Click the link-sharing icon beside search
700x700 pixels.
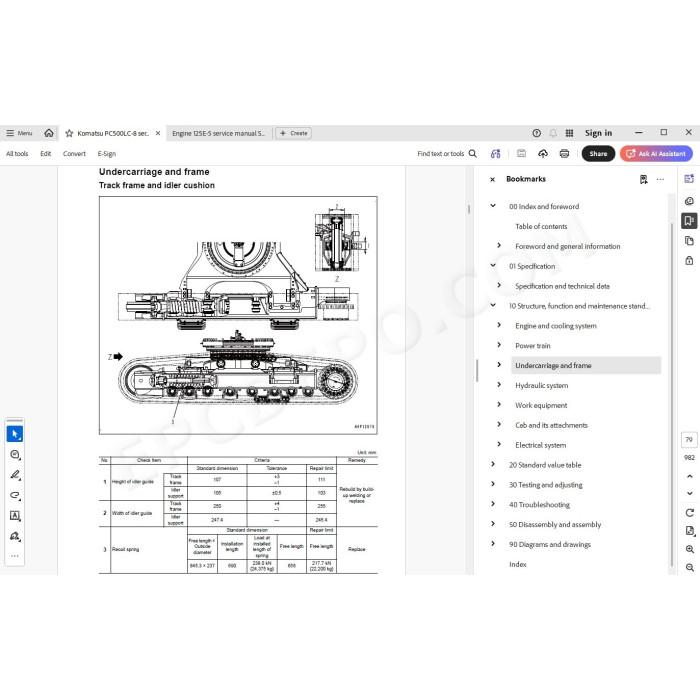pyautogui.click(x=496, y=154)
